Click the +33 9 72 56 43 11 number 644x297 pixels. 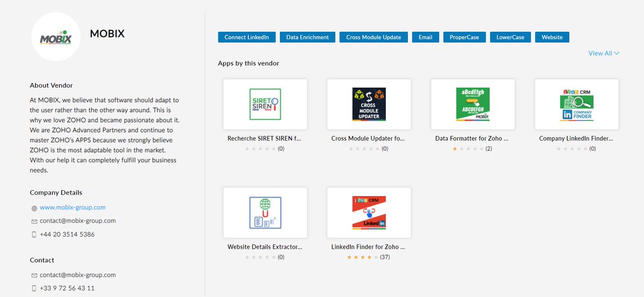67,288
